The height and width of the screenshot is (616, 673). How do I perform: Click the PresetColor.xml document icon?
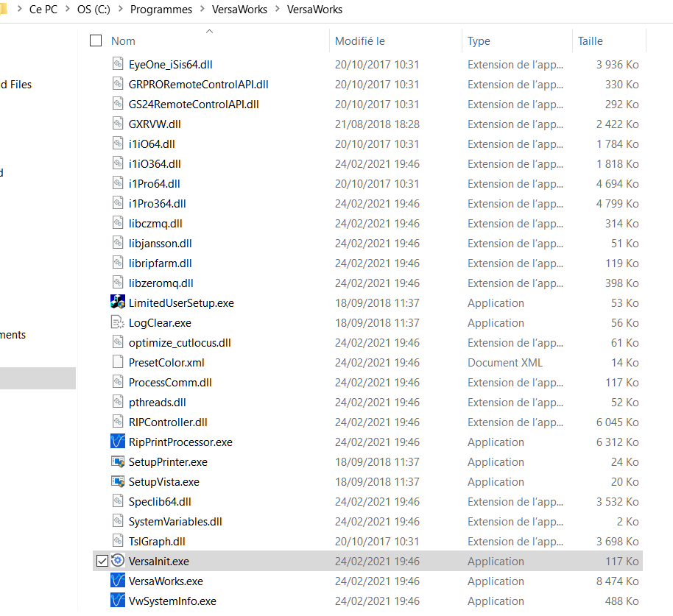(118, 362)
